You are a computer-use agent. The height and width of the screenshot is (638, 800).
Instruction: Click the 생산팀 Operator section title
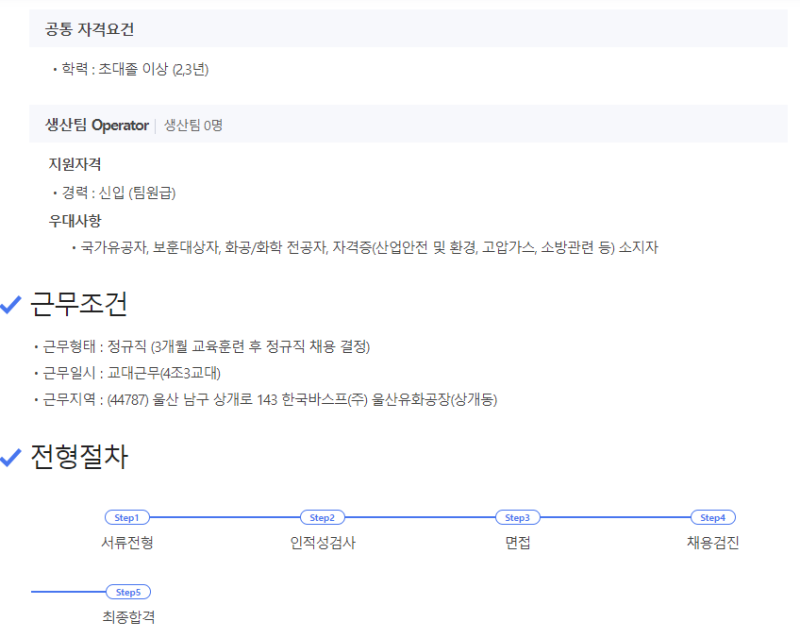click(97, 125)
